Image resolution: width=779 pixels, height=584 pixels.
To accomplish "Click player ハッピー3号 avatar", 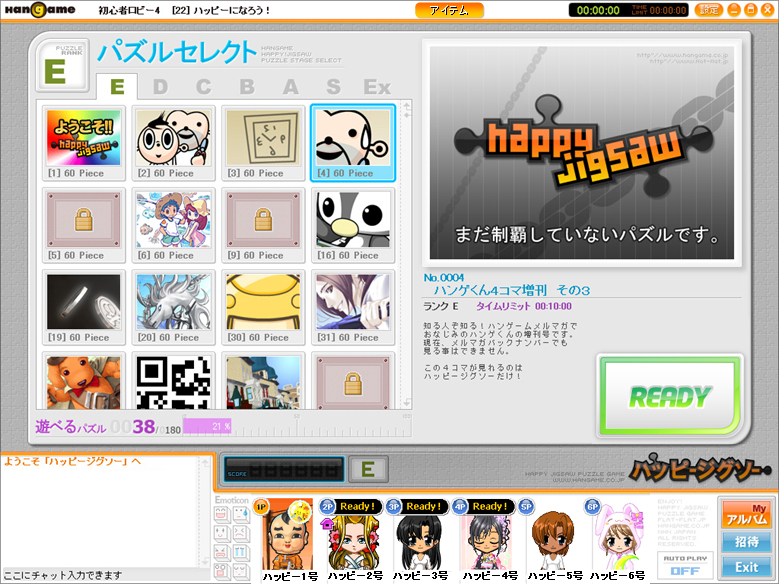I will pos(420,542).
